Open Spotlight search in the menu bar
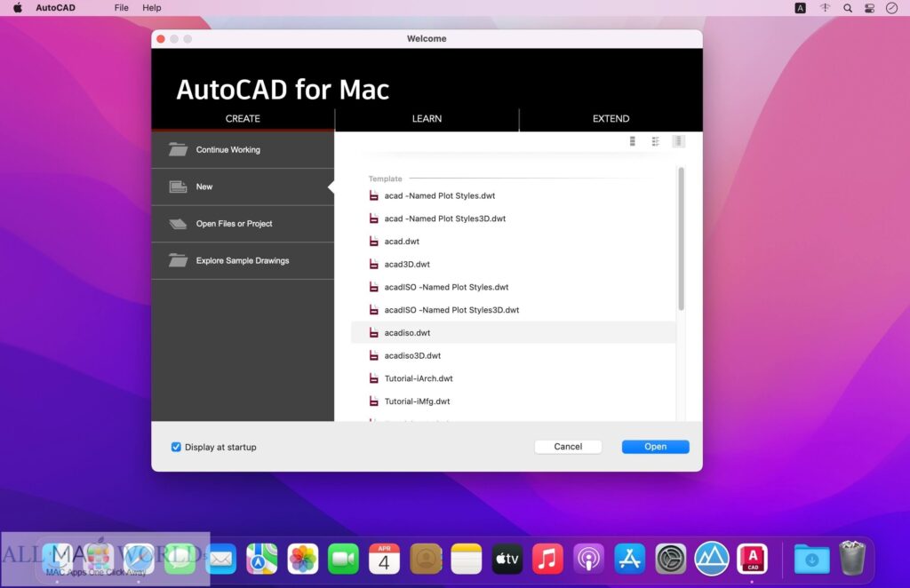The height and width of the screenshot is (588, 910). pyautogui.click(x=846, y=8)
